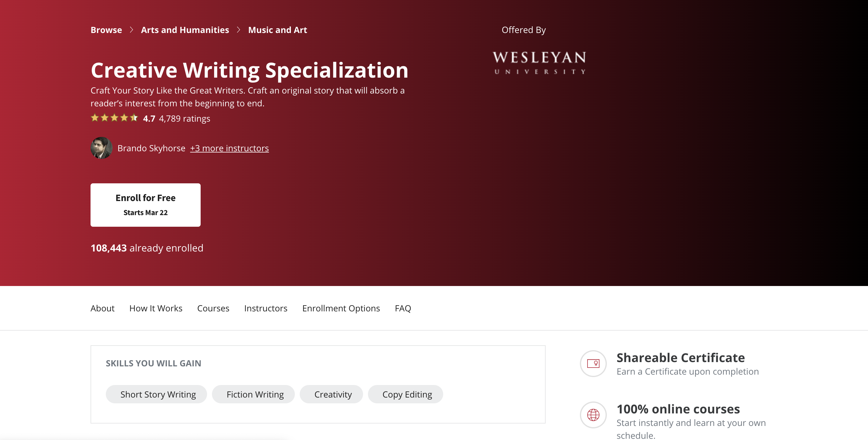
Task: Click the How It Works menu item
Action: pos(155,308)
